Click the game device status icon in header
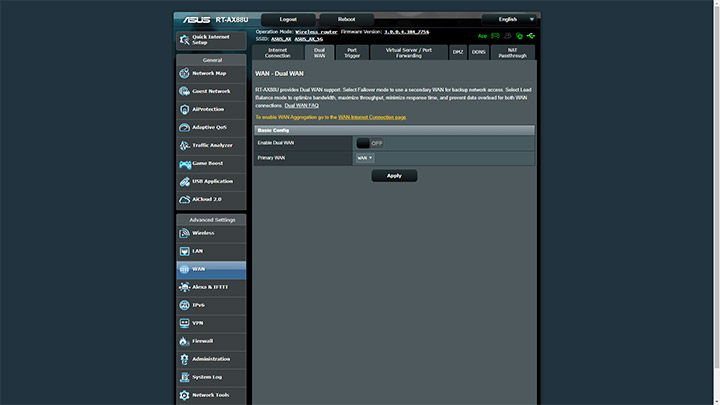The image size is (720, 405). click(495, 35)
